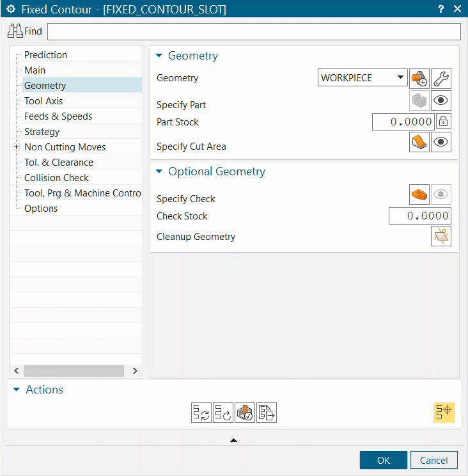Select the Main page

pos(35,70)
